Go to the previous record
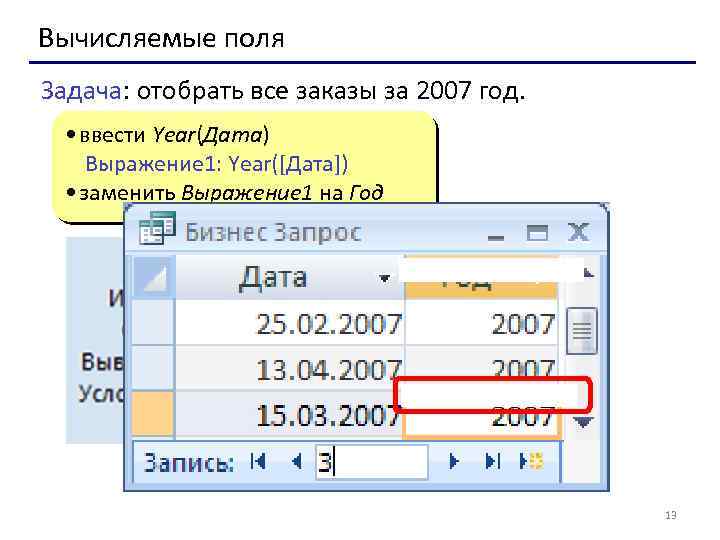 (x=297, y=461)
